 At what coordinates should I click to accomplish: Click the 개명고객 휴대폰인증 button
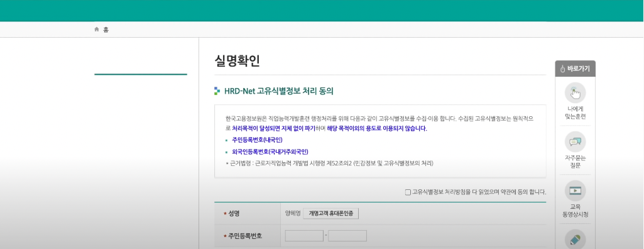[x=330, y=213]
